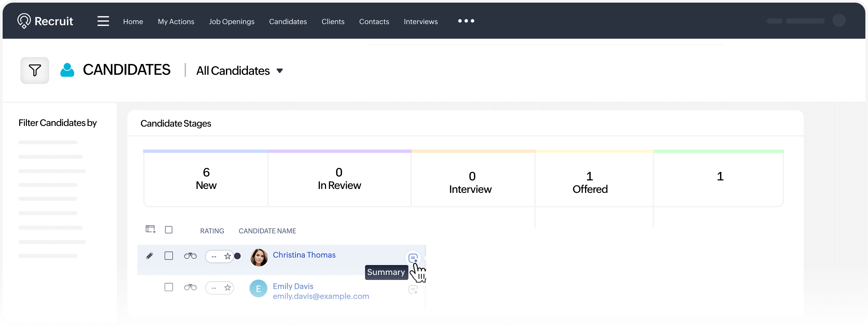
Task: Switch to the Job Openings tab
Action: click(231, 21)
